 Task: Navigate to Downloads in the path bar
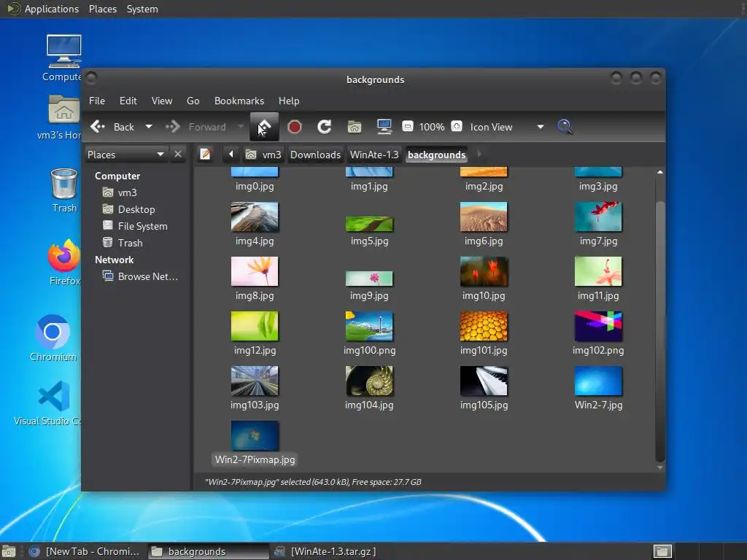pos(315,155)
